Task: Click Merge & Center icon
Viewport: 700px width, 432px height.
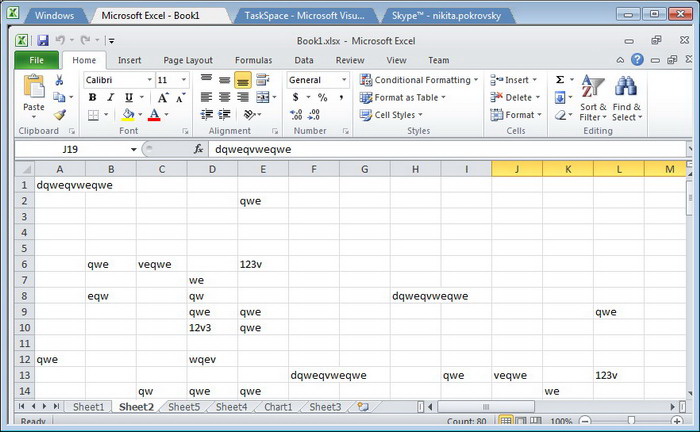Action: point(262,97)
